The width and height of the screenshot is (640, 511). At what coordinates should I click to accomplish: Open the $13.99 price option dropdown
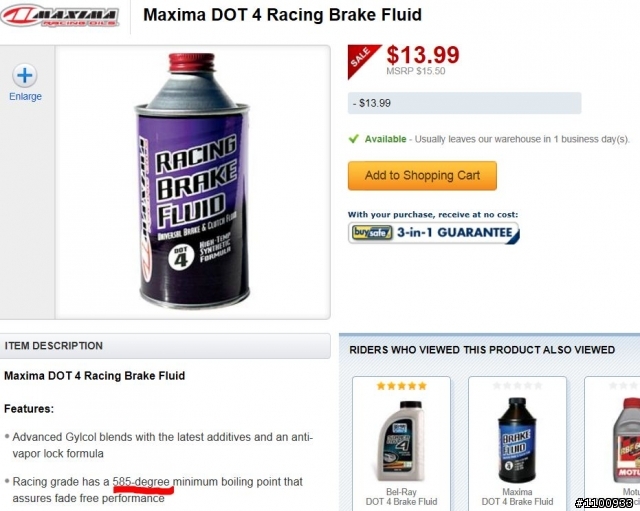(464, 103)
